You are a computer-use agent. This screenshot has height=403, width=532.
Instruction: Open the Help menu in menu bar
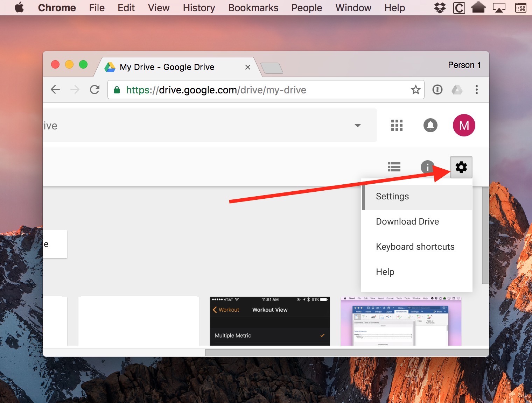coord(394,8)
